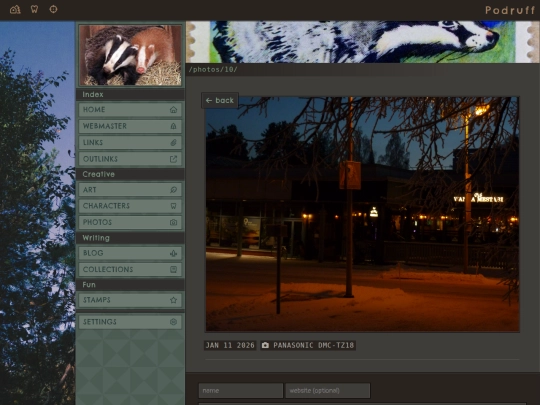Click the name input field
Viewport: 540px width, 405px height.
(x=241, y=391)
